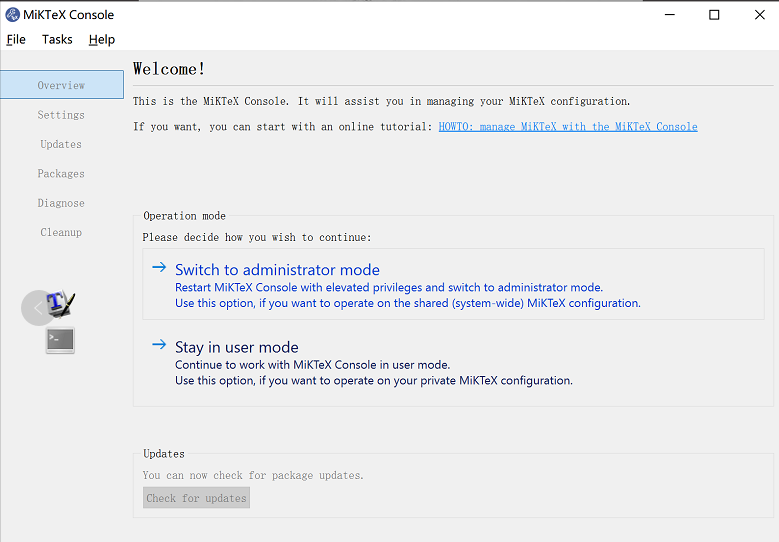This screenshot has height=542, width=779.
Task: Open the Updates page in sidebar
Action: pyautogui.click(x=61, y=144)
